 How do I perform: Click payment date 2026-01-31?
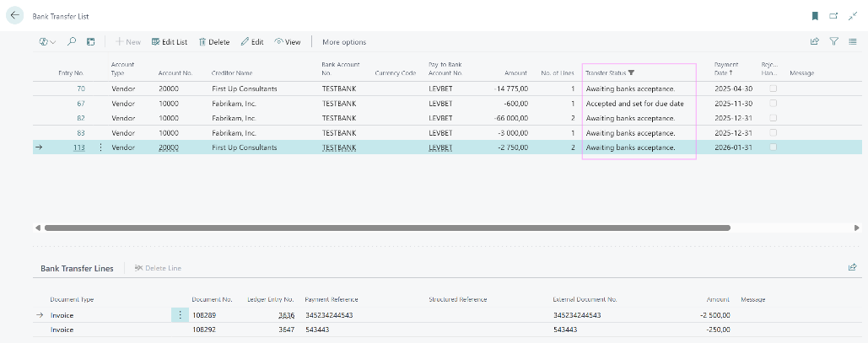coord(733,147)
